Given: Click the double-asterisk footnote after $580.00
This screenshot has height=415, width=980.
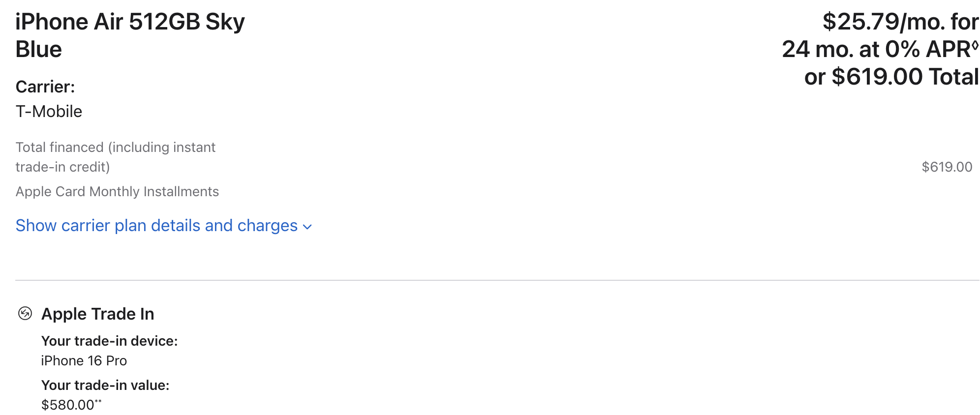Looking at the screenshot, I should 98,402.
